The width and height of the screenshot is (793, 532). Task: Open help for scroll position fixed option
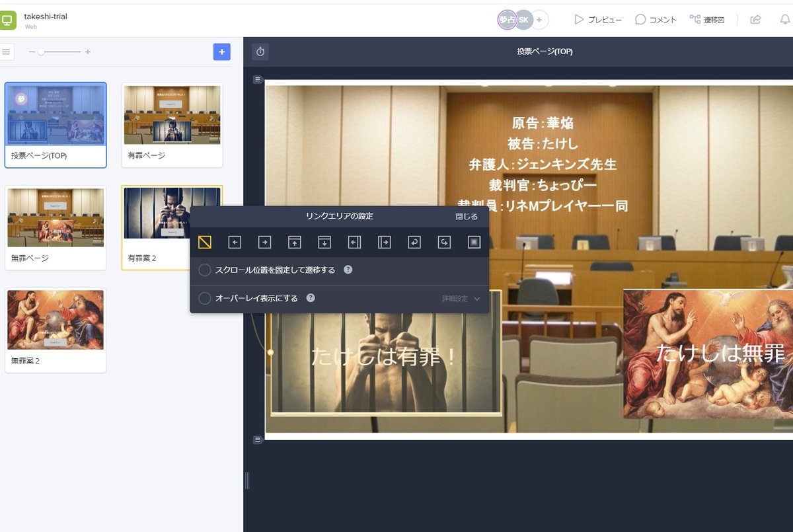click(x=348, y=270)
